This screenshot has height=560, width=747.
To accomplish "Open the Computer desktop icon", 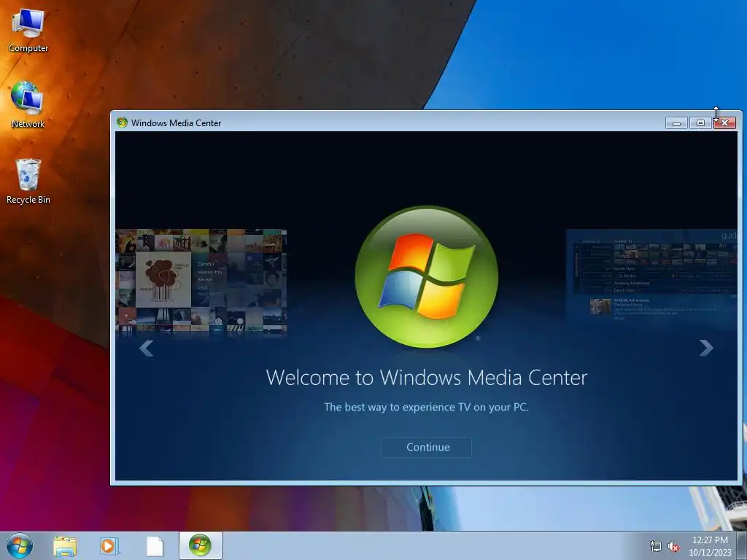I will pos(28,30).
